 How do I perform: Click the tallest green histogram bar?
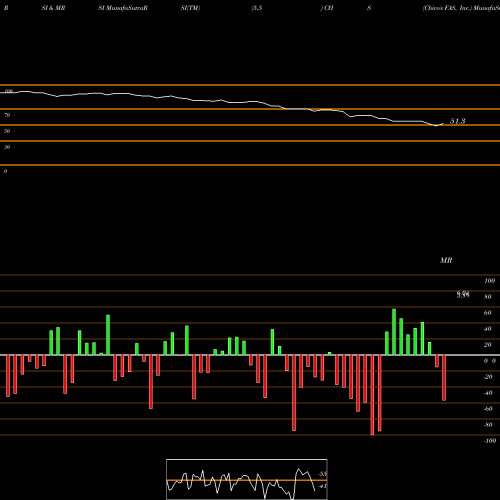click(x=394, y=332)
